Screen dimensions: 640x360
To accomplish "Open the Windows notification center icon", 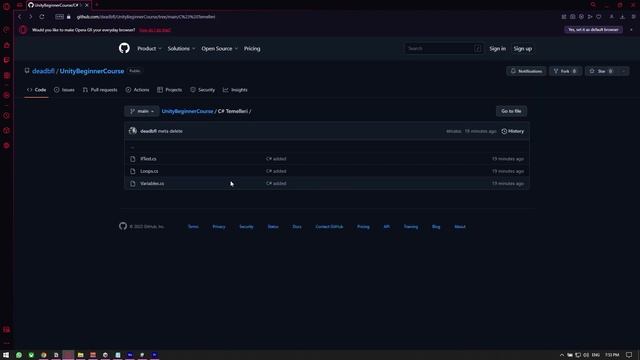I will tap(629, 355).
